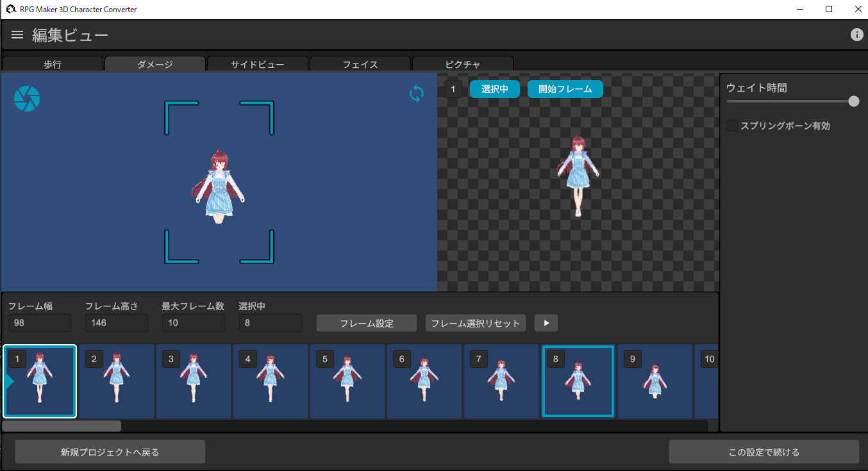Switch to the 歩行 tab
868x471 pixels.
coord(52,64)
